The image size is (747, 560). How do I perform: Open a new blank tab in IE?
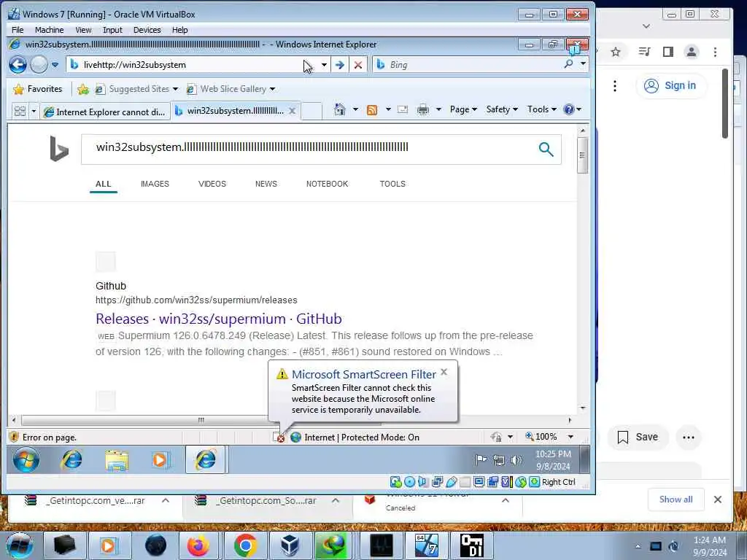[312, 111]
